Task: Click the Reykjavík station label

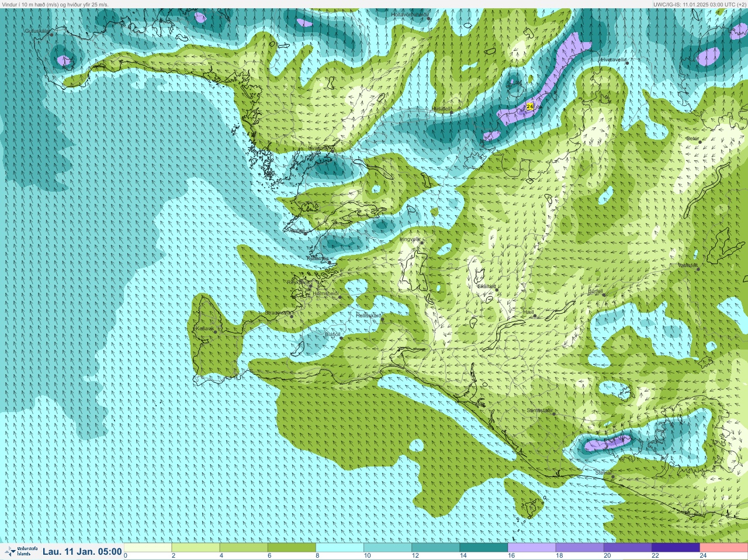Action: 299,282
